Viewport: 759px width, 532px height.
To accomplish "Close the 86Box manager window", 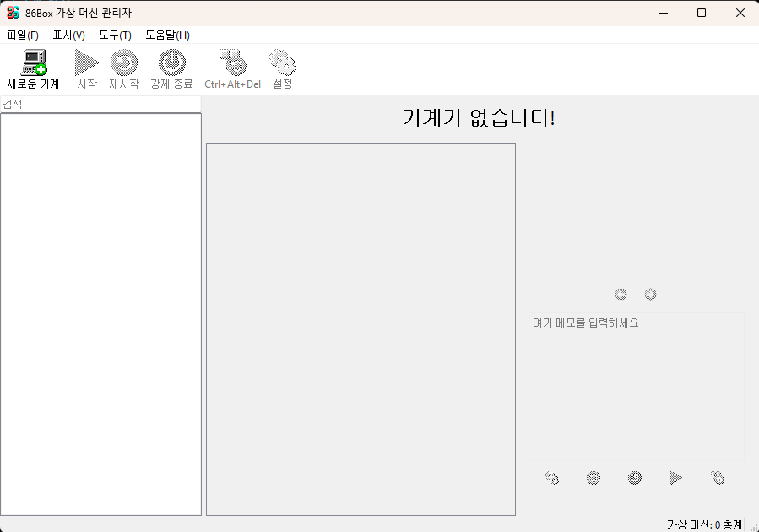I will coord(740,13).
